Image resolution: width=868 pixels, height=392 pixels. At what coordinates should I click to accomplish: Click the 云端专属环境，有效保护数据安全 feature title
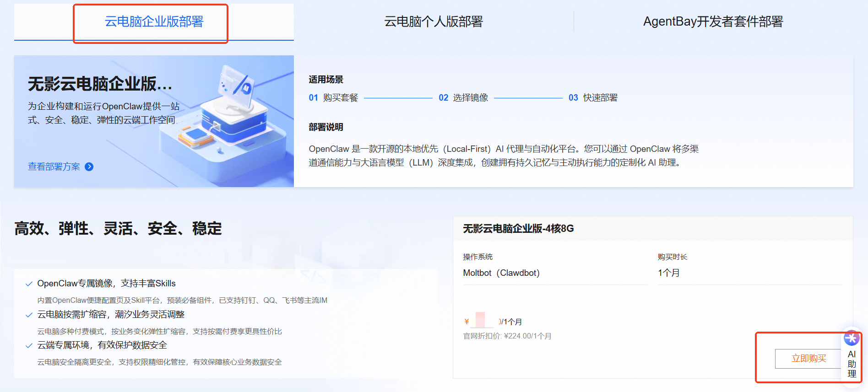102,345
